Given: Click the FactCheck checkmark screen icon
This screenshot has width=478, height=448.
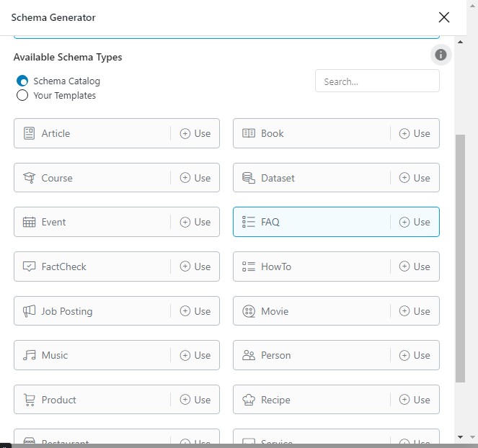Looking at the screenshot, I should pos(30,266).
